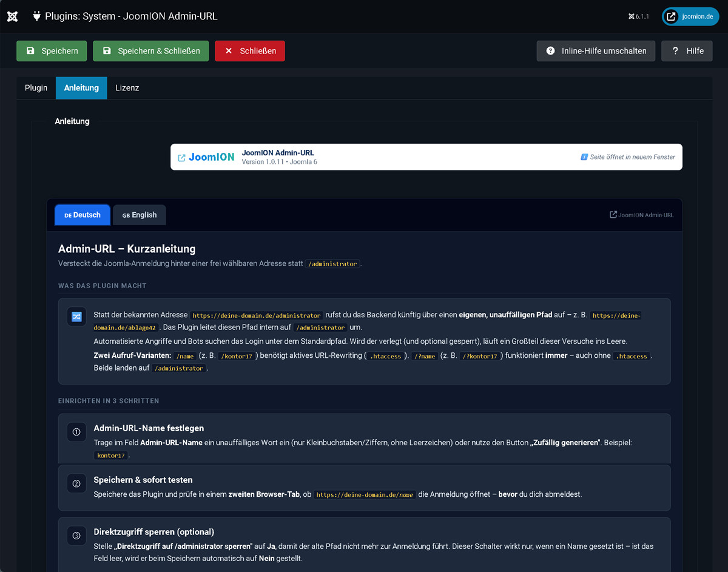Open the Hilfe question mark button
728x572 pixels.
pyautogui.click(x=687, y=51)
